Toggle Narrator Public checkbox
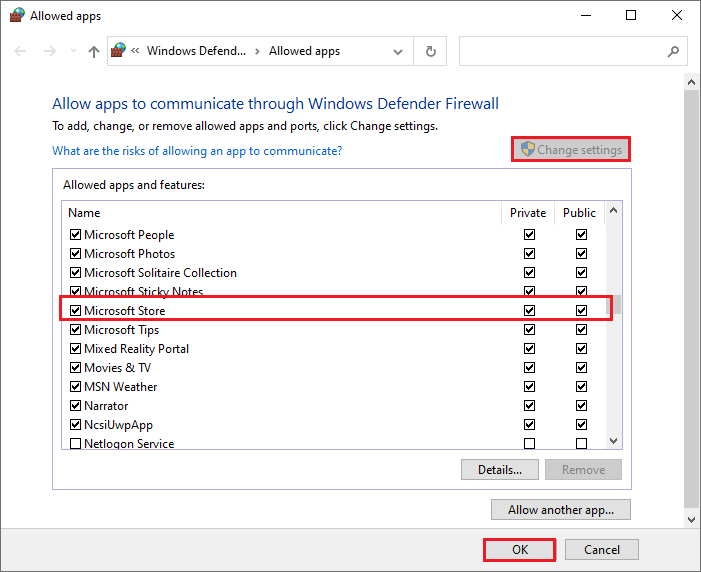The height and width of the screenshot is (572, 701). pyautogui.click(x=581, y=406)
